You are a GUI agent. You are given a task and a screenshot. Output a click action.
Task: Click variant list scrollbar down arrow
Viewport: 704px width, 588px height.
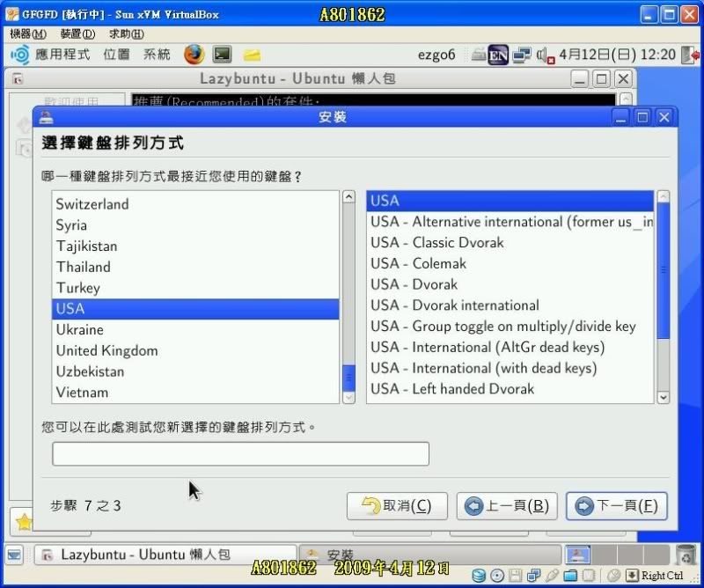pyautogui.click(x=664, y=398)
